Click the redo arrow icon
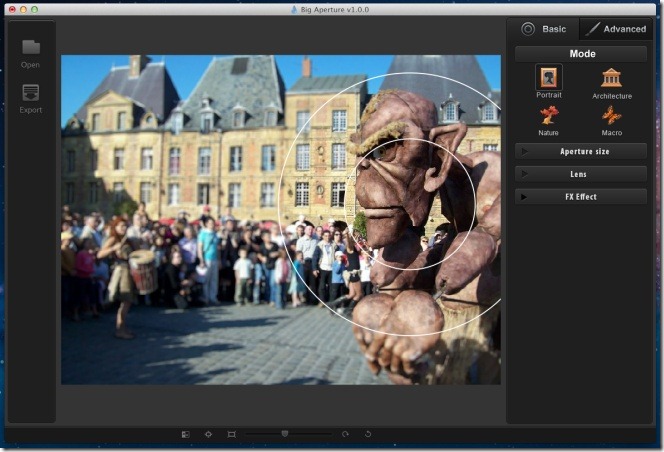Viewport: 664px width, 452px height. (345, 434)
